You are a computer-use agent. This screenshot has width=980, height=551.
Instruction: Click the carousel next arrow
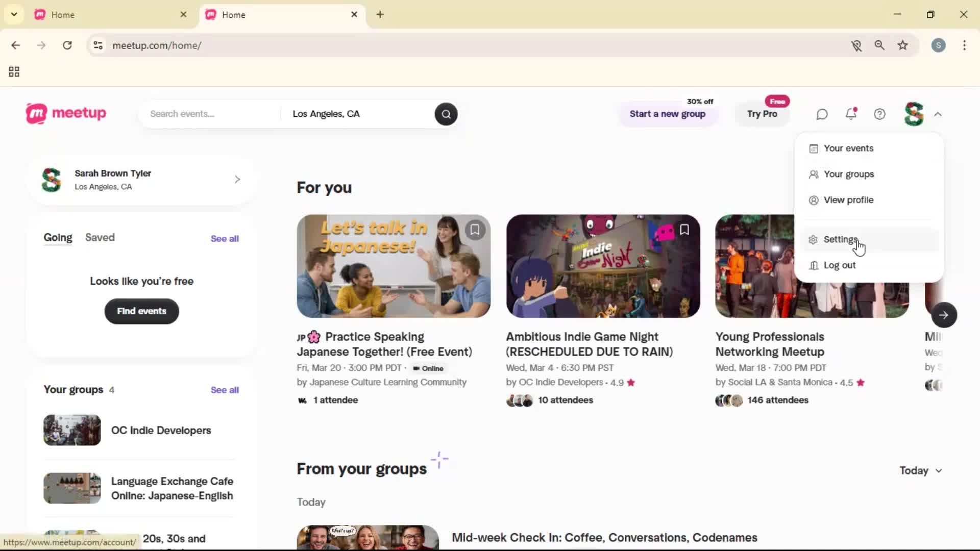pyautogui.click(x=944, y=315)
